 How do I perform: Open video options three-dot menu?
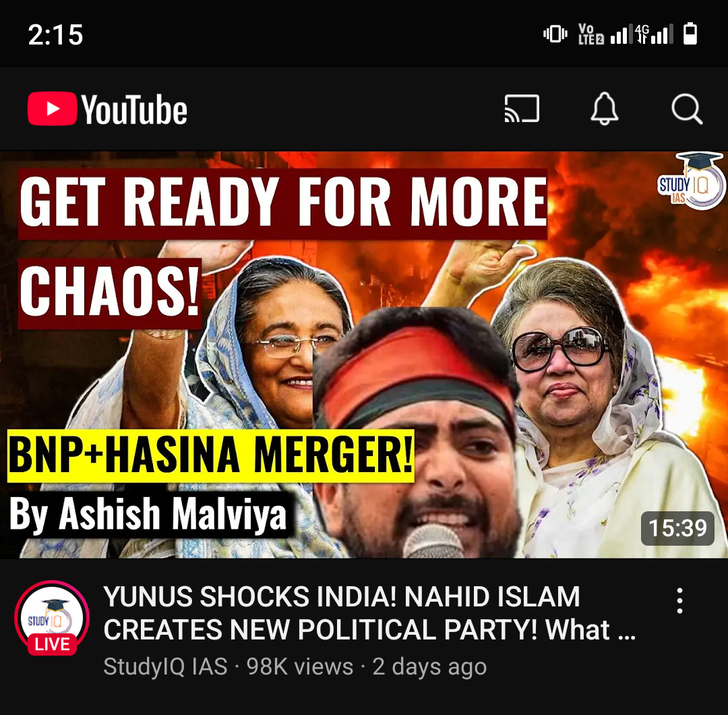pos(679,601)
